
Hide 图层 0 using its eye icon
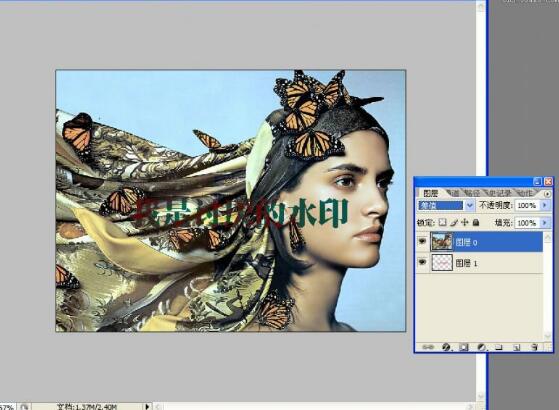(x=422, y=242)
